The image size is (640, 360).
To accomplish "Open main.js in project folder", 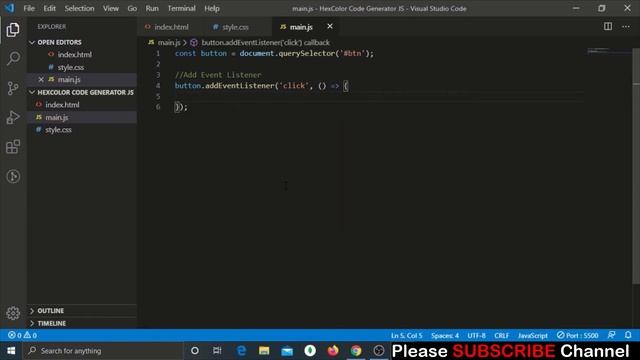I will (x=82, y=118).
